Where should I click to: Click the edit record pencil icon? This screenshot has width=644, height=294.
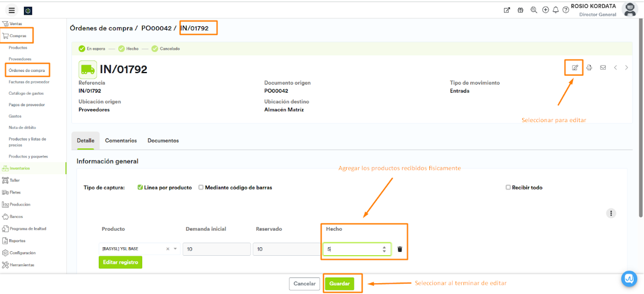(575, 67)
